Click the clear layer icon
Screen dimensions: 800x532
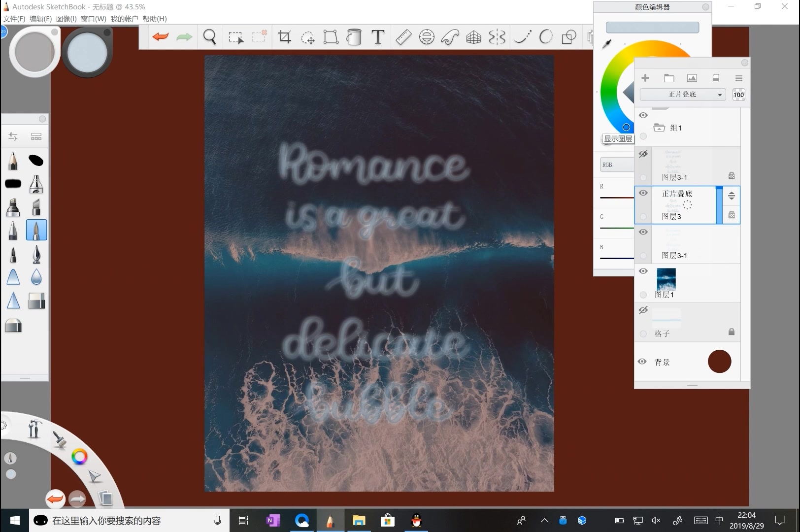click(716, 78)
